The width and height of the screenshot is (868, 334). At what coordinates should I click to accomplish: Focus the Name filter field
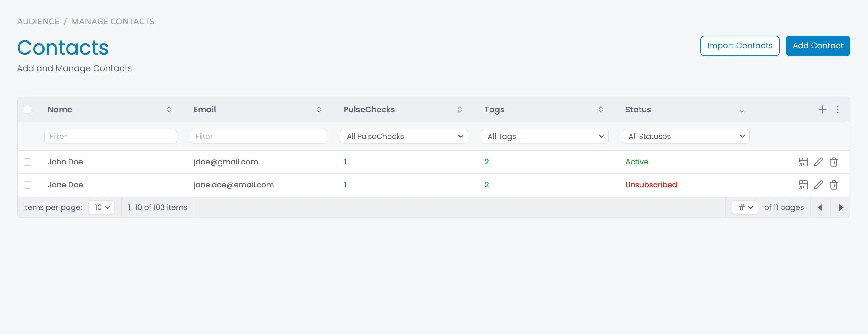[110, 137]
